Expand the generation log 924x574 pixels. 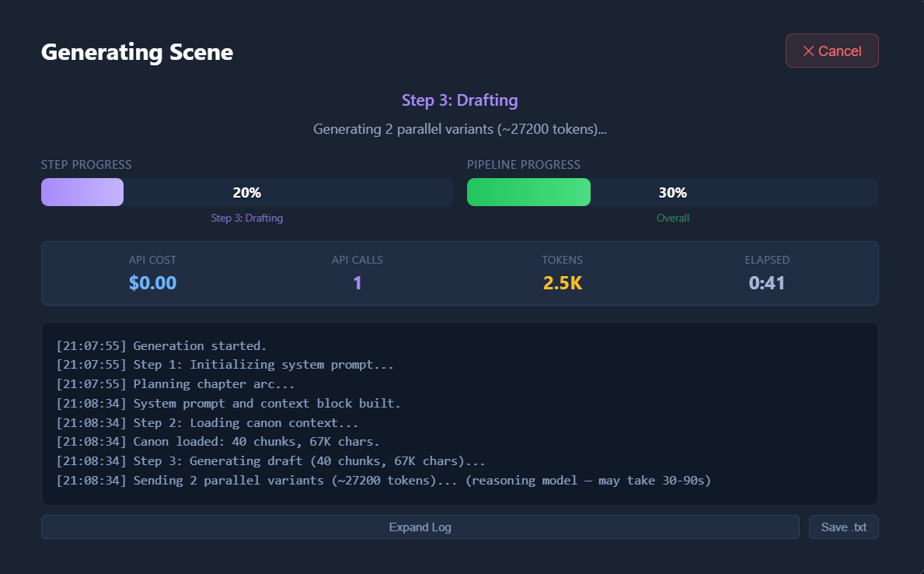click(420, 527)
